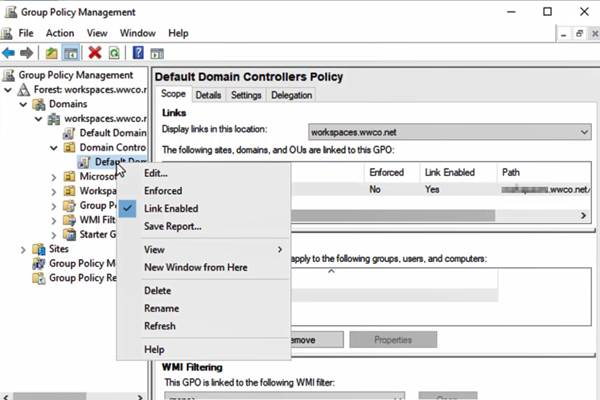Choose Edit... from the context menu
600x400 pixels.
[x=156, y=174]
